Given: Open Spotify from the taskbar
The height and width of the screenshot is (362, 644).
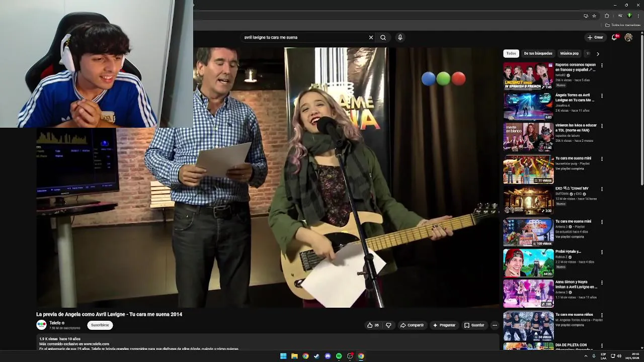Looking at the screenshot, I should [x=339, y=356].
